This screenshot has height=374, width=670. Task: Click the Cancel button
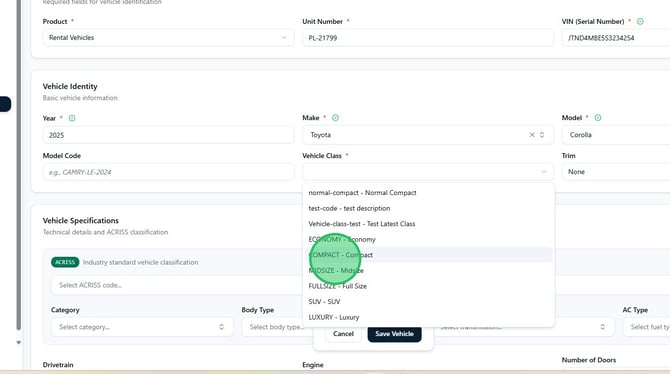pos(343,334)
